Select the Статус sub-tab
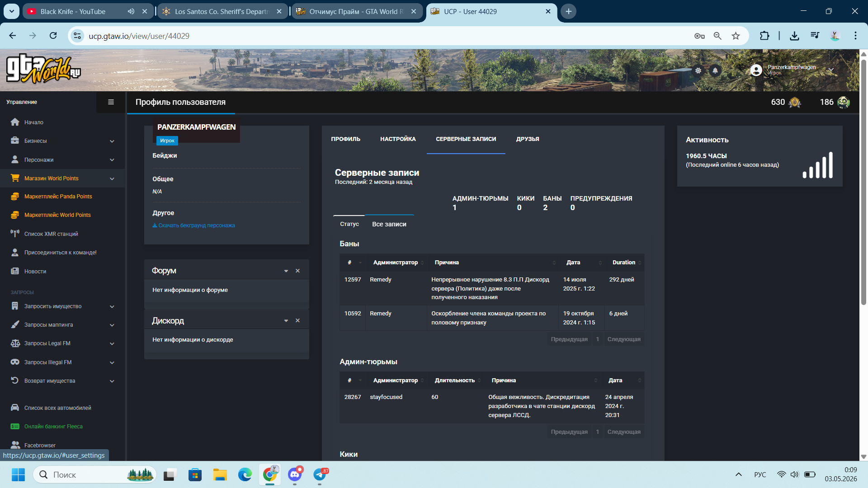Viewport: 868px width, 488px height. (349, 224)
